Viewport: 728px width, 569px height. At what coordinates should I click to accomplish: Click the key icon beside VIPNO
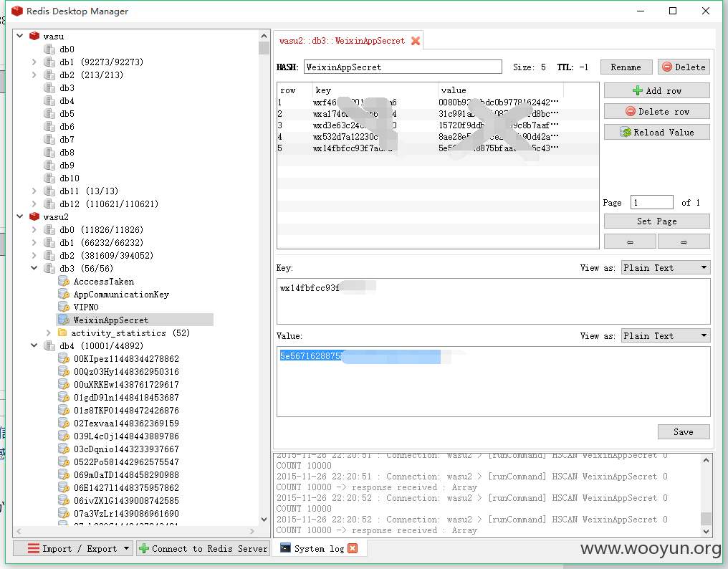(64, 307)
